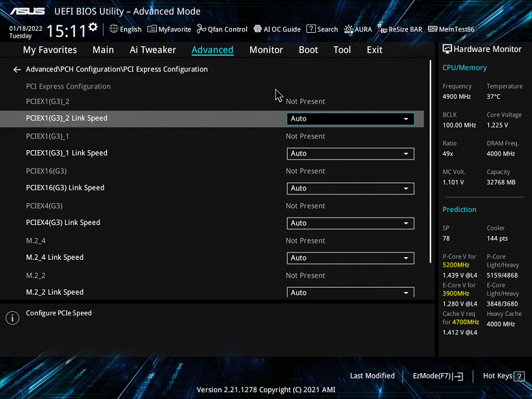
Task: Click the Hot Keys question mark icon
Action: (x=519, y=376)
